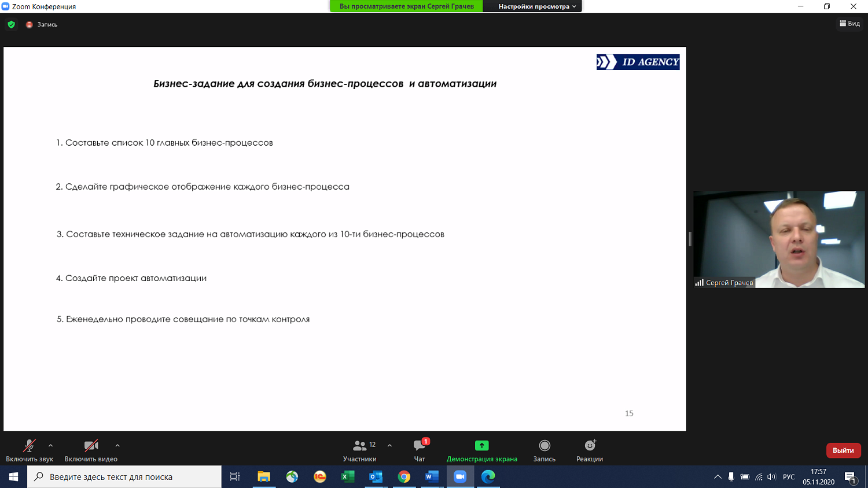The image size is (868, 488).
Task: Click item 3 Составьте техническое задание
Action: click(250, 234)
